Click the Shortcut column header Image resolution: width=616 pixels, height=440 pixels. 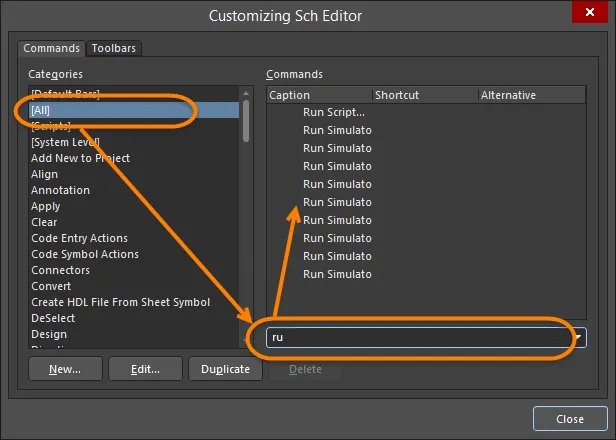click(425, 95)
